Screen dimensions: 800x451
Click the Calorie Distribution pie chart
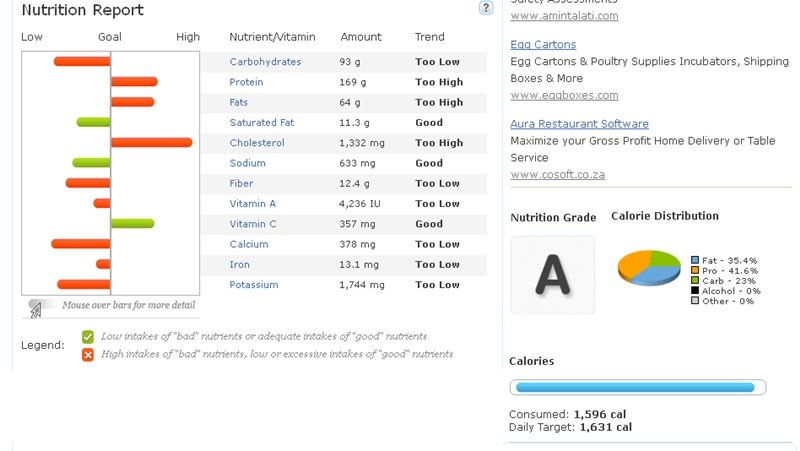coord(649,268)
